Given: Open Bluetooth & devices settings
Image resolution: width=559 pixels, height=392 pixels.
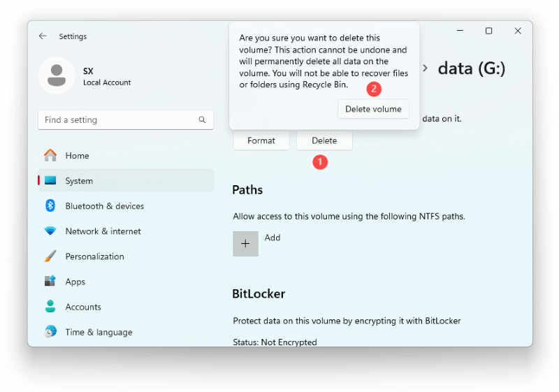Looking at the screenshot, I should click(x=126, y=205).
